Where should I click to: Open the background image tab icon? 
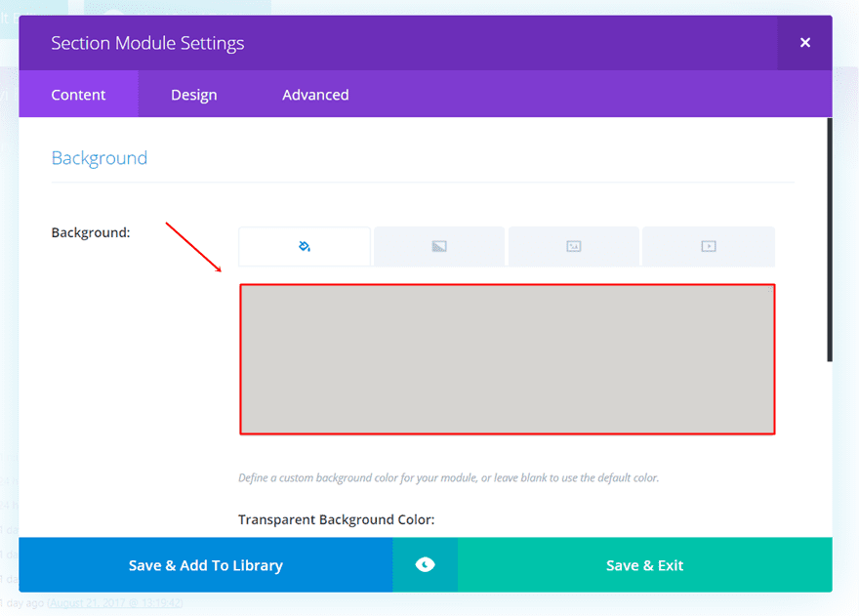[574, 246]
